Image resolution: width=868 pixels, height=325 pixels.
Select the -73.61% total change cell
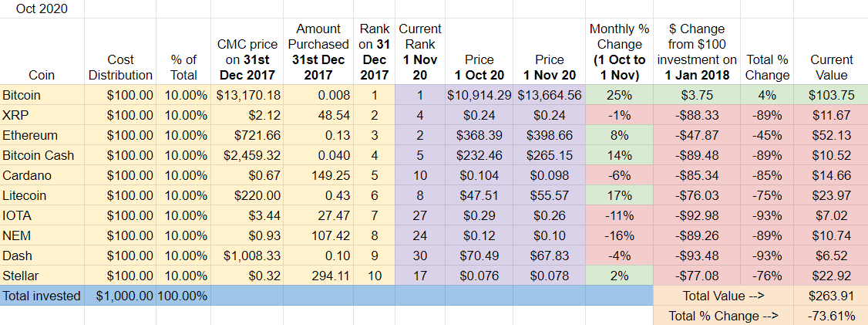[x=832, y=316]
